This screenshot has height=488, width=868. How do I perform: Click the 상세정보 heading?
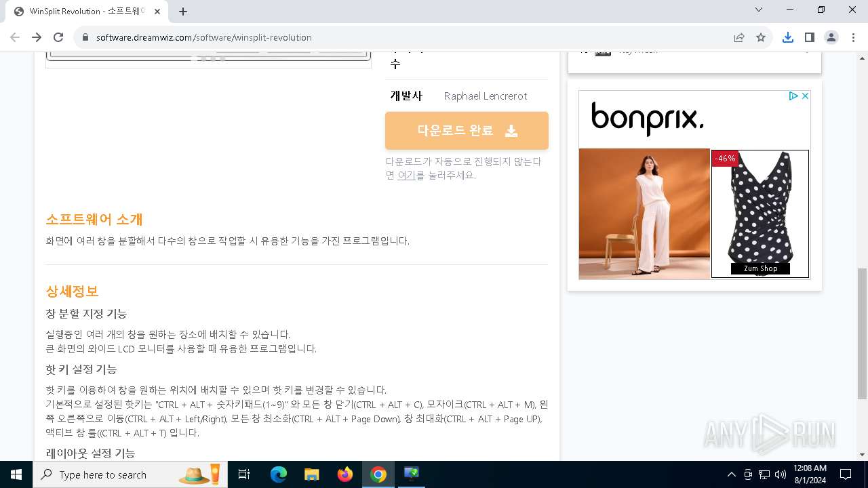(x=72, y=291)
